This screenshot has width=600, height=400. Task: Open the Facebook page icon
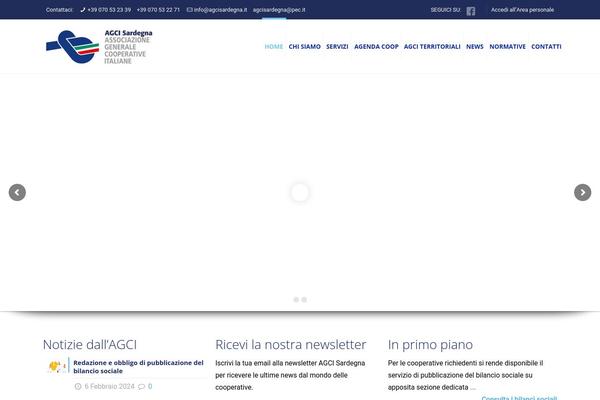point(471,10)
